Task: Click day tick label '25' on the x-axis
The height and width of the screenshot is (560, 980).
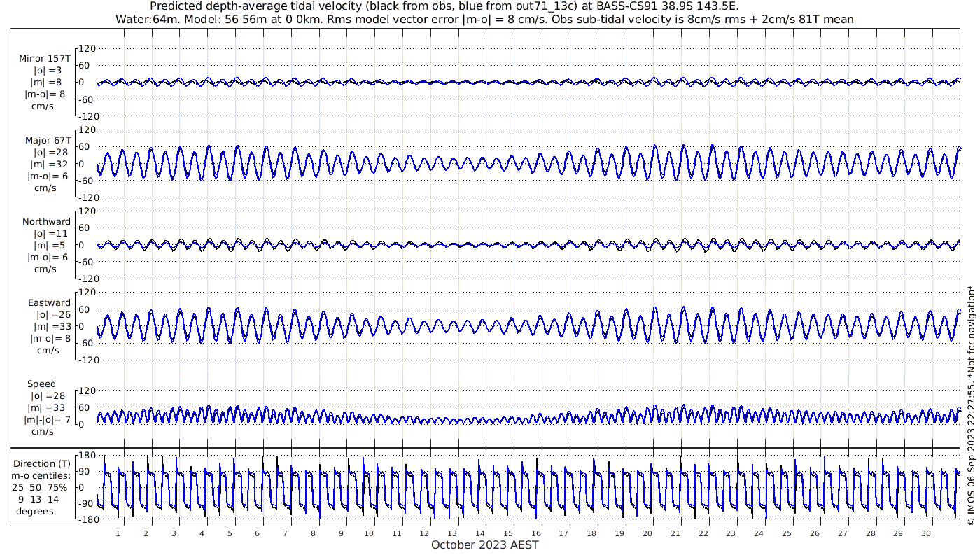Action: (787, 533)
